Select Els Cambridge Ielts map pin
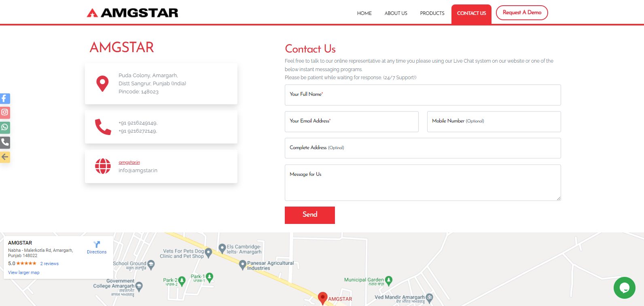 tap(222, 249)
